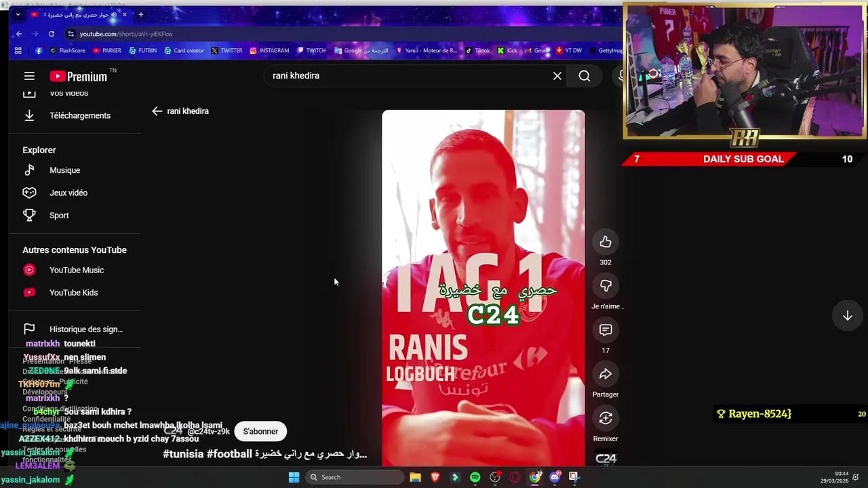Open the TWITTER bookmark
This screenshot has width=868, height=488.
(226, 50)
